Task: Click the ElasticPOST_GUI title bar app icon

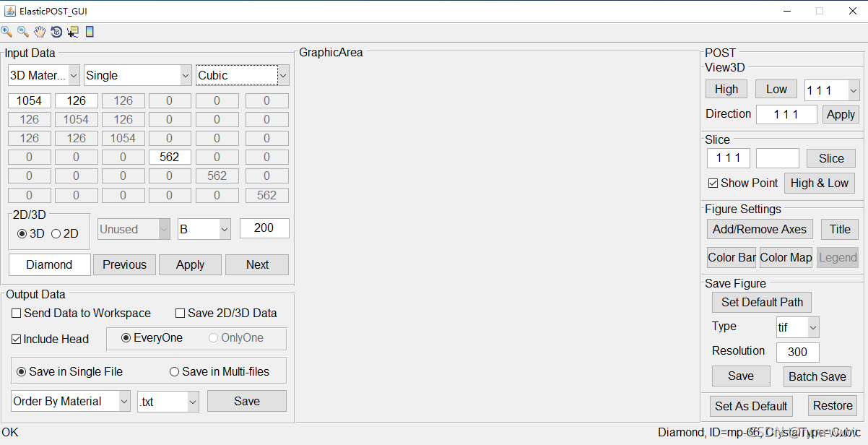Action: (x=10, y=11)
